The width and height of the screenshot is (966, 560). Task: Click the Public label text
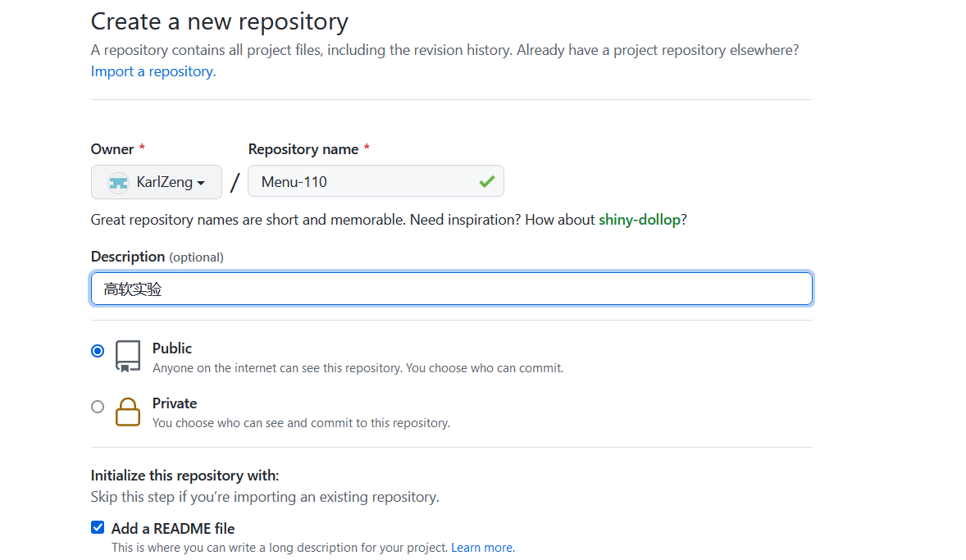pyautogui.click(x=172, y=348)
